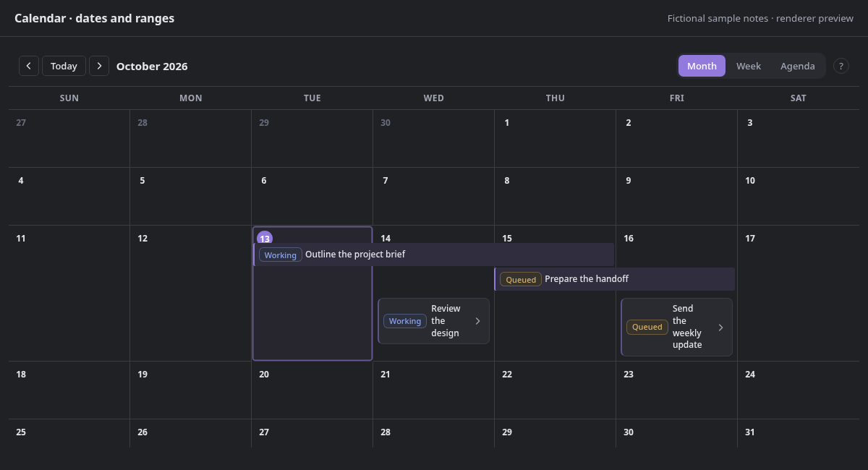Open Send the weekly update event card
This screenshot has height=470, width=868.
click(x=676, y=327)
